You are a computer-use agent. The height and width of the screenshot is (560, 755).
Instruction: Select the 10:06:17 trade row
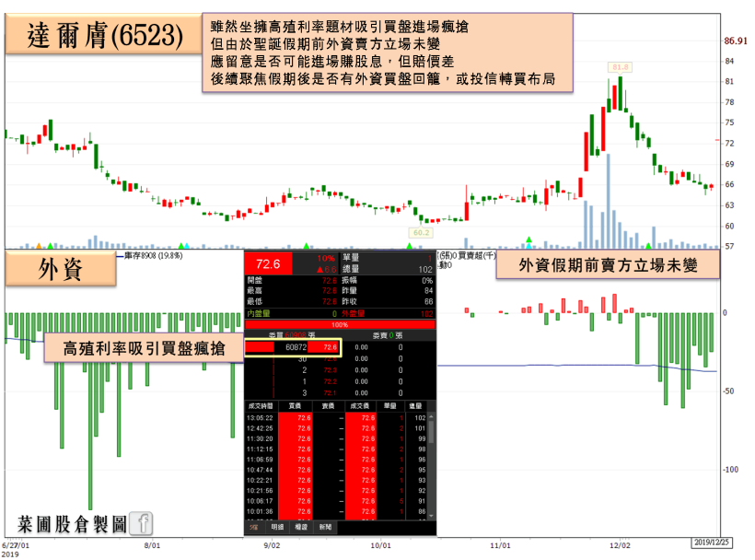[336, 501]
